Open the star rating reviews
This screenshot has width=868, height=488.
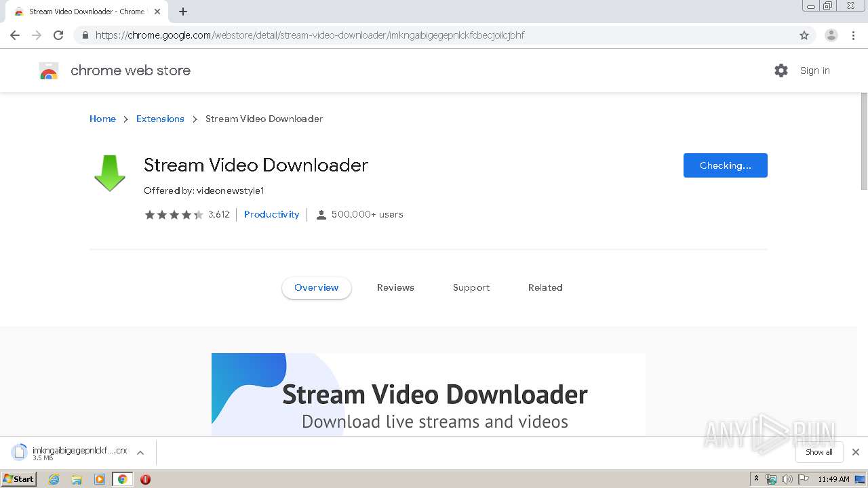pyautogui.click(x=174, y=214)
